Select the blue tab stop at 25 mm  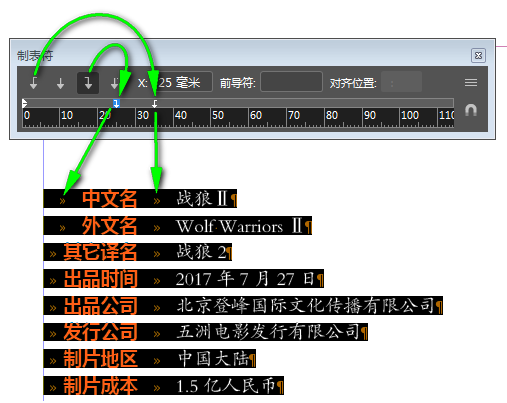click(x=116, y=103)
